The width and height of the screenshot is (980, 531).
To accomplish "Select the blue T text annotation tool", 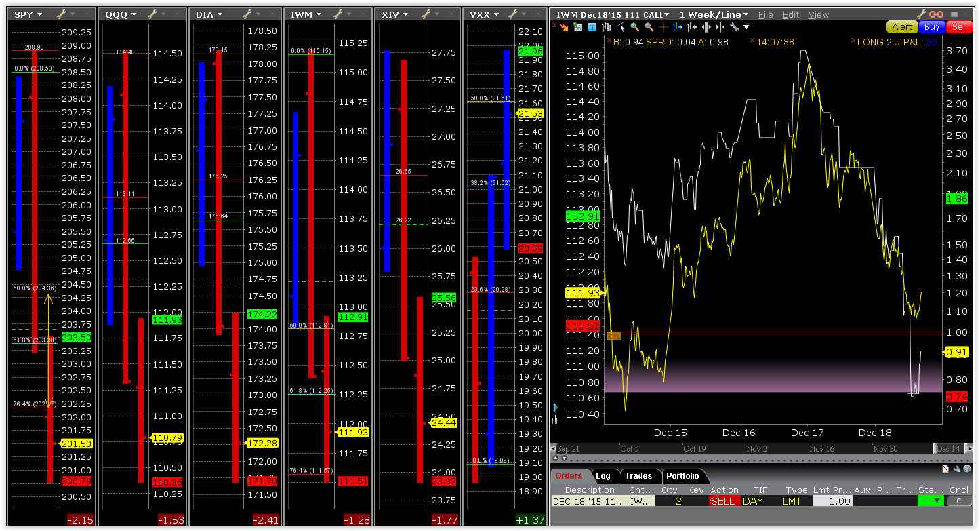I will 592,27.
